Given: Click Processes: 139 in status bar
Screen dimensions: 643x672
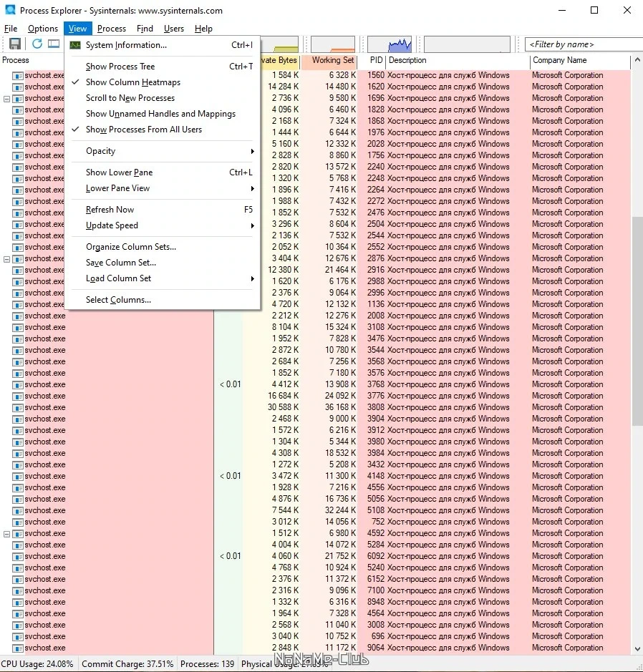Looking at the screenshot, I should 208,664.
